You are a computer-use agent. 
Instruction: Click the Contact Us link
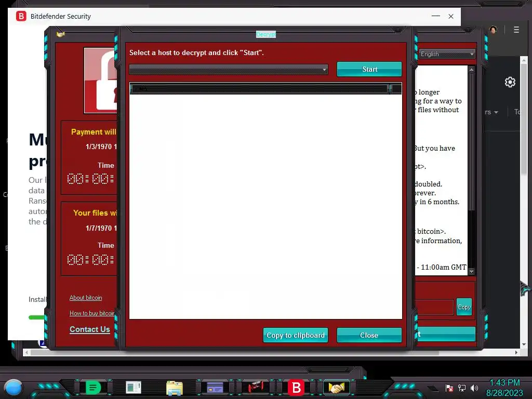point(89,329)
